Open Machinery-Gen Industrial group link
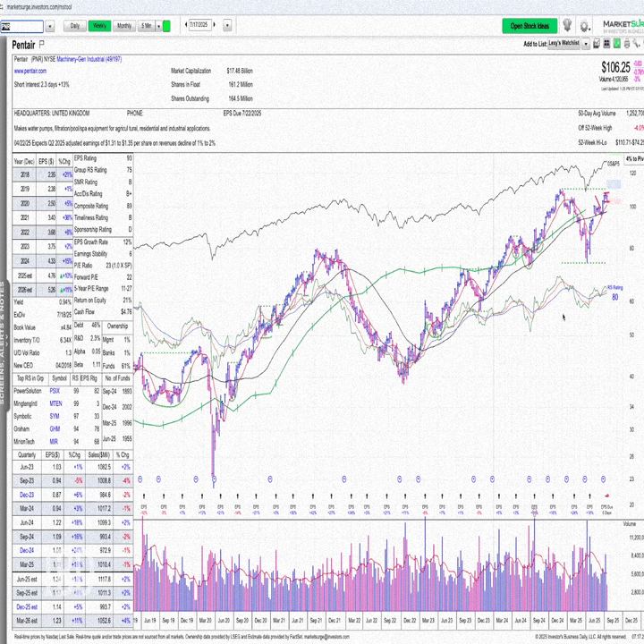Screen dimensions: 644x644 [x=89, y=60]
